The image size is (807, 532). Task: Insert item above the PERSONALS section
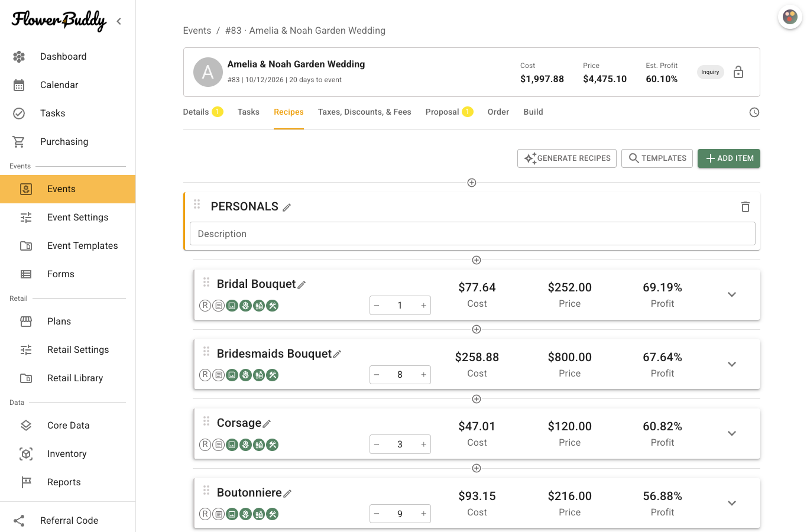(472, 183)
